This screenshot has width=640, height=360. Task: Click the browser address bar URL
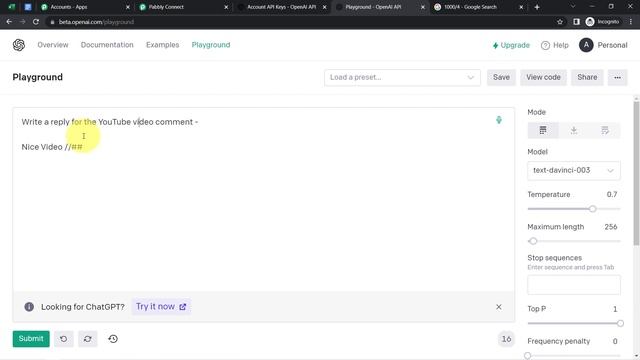tap(96, 22)
